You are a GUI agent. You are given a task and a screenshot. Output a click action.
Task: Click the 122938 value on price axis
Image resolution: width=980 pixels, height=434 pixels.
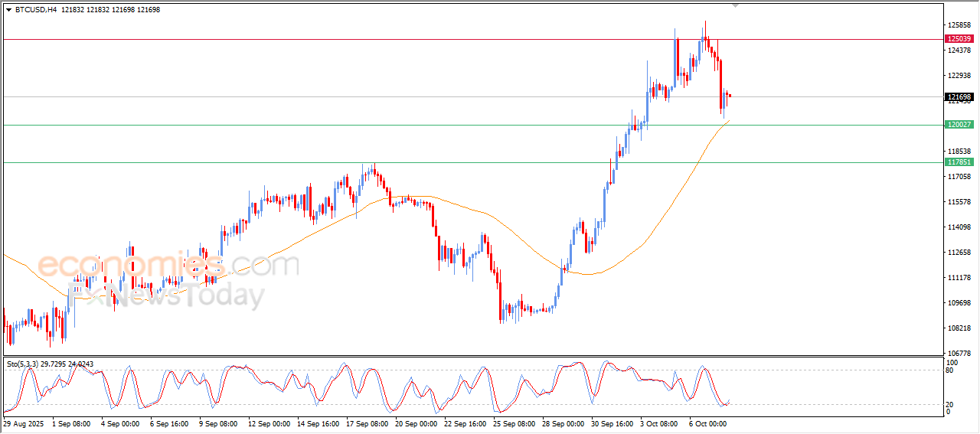pyautogui.click(x=959, y=76)
